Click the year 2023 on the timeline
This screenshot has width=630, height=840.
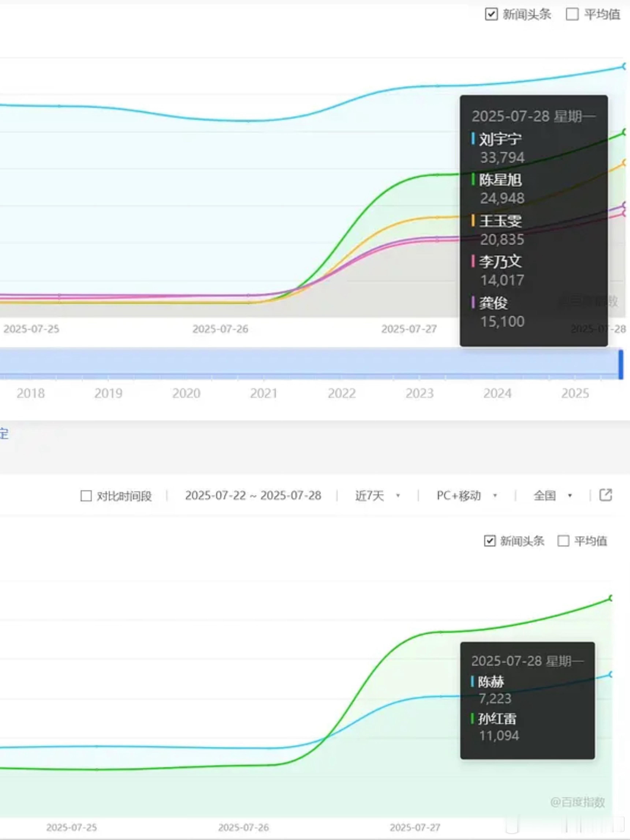[x=420, y=393]
